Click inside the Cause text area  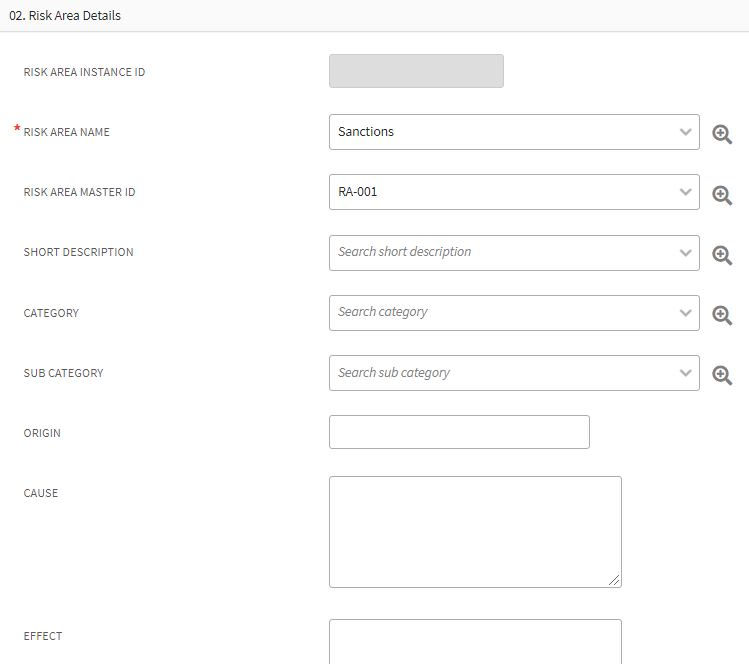[x=475, y=531]
